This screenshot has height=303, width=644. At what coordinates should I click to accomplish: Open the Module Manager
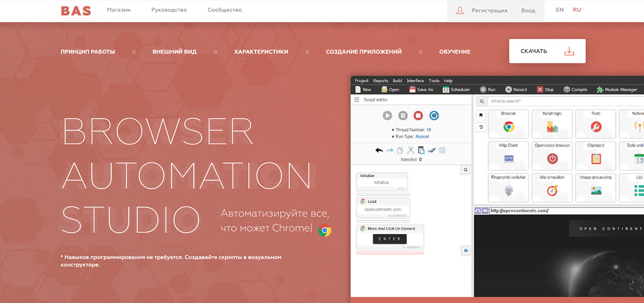pos(617,90)
